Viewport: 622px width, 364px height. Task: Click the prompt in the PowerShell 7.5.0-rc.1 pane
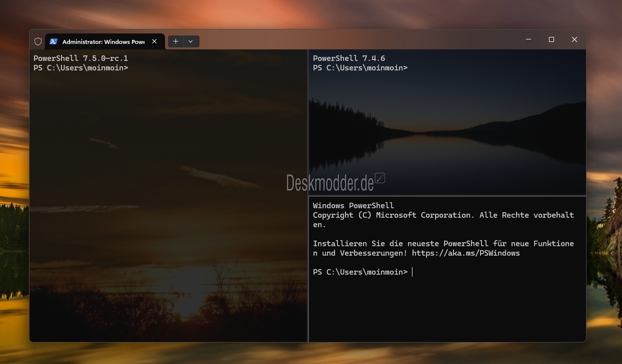[x=80, y=68]
